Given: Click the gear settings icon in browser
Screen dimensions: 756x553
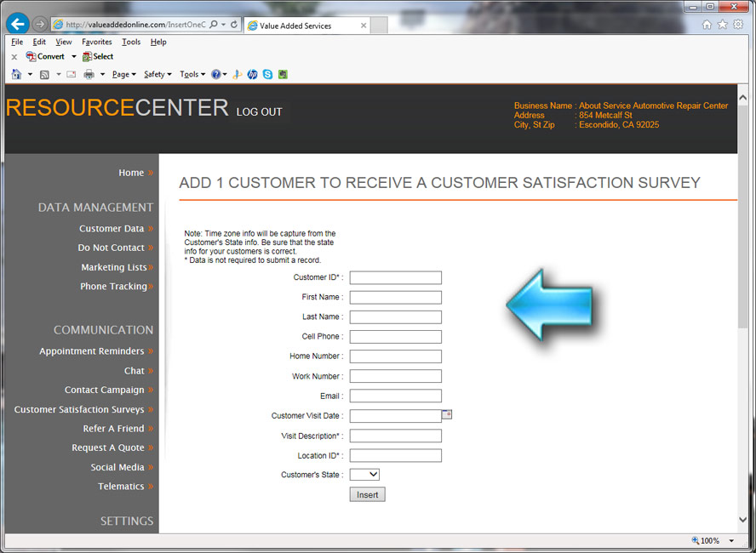Looking at the screenshot, I should coord(738,25).
